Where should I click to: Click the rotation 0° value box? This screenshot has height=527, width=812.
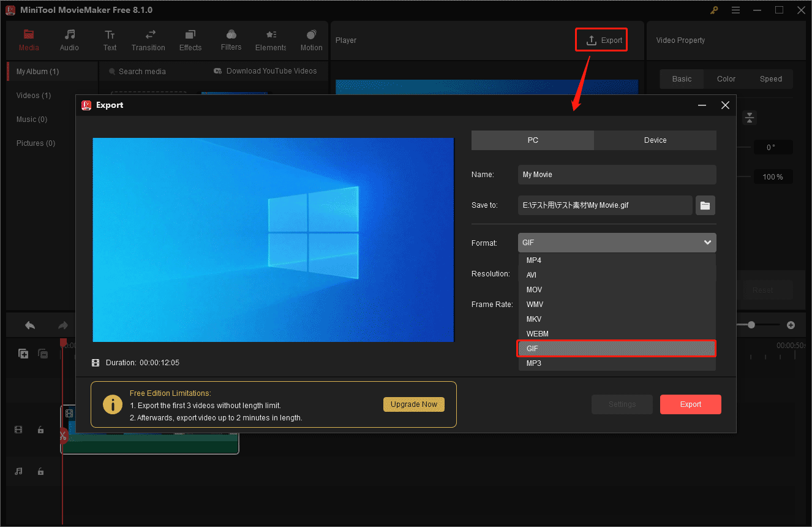click(x=773, y=148)
